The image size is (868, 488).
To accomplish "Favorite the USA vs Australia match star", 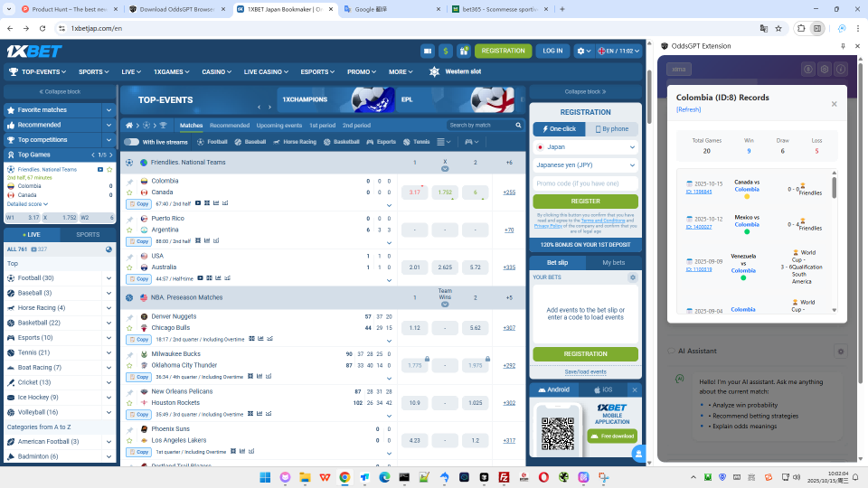I will 129,267.
